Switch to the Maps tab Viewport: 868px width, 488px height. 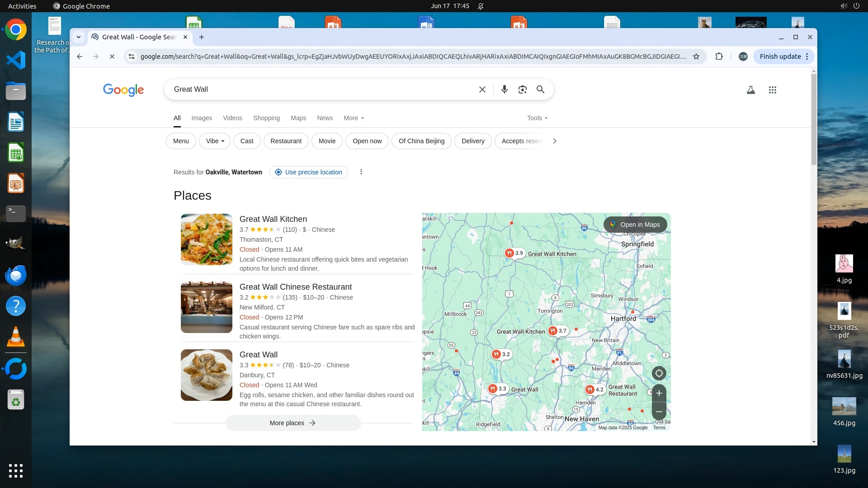pos(298,118)
